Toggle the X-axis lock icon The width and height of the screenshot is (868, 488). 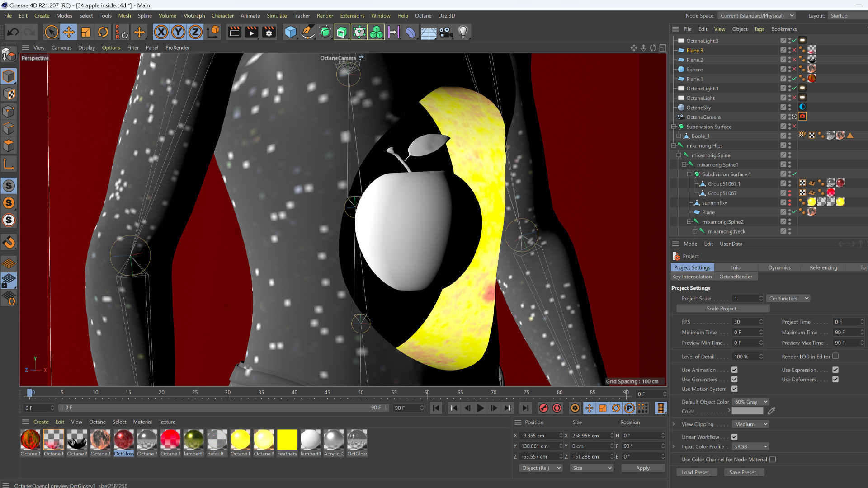coord(161,32)
